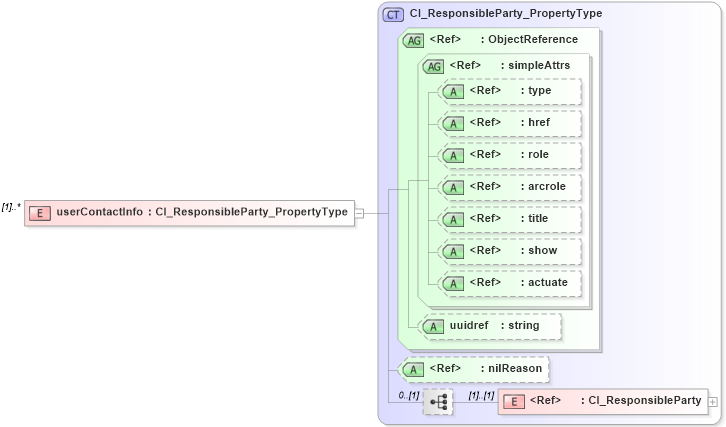726x427 pixels.
Task: Select the A icon for show attribute
Action: [453, 251]
